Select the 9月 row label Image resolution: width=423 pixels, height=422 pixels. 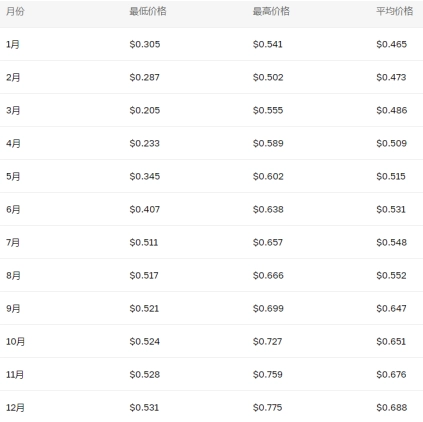(x=13, y=308)
